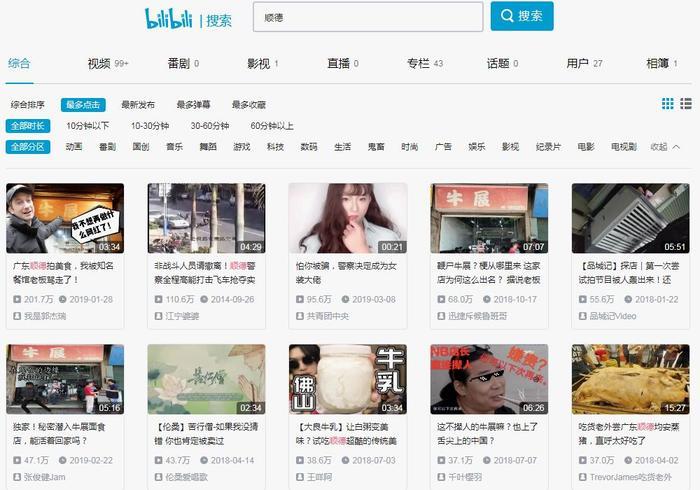Filter by 10-30分钟 duration
This screenshot has width=700, height=490.
coord(150,126)
